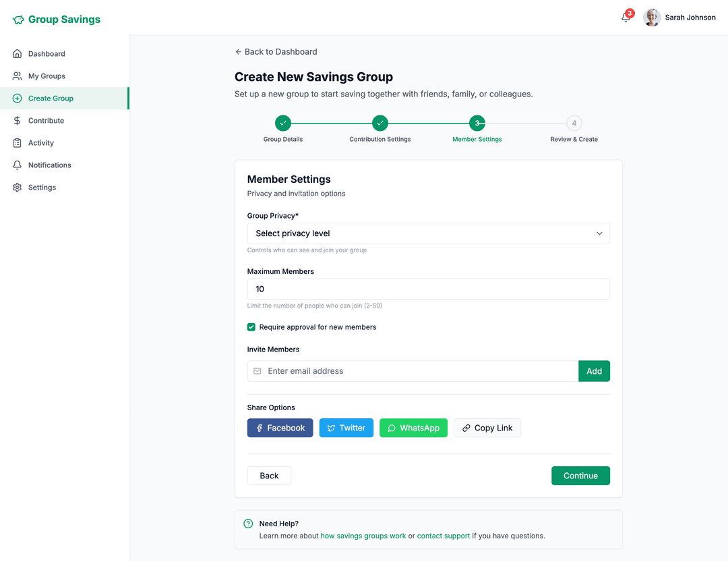Viewport: 728px width, 562px height.
Task: Open Notifications in the sidebar
Action: [x=49, y=165]
